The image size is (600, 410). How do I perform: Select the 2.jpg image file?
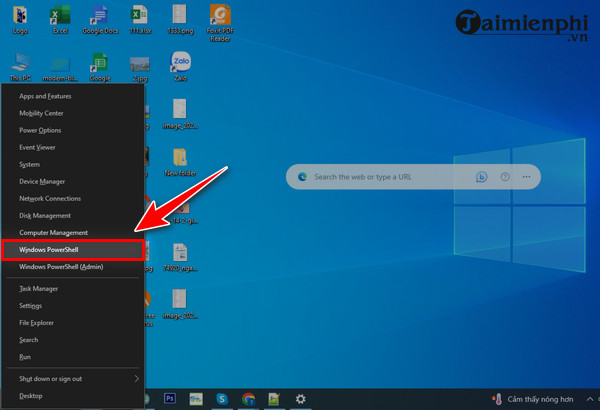point(140,68)
